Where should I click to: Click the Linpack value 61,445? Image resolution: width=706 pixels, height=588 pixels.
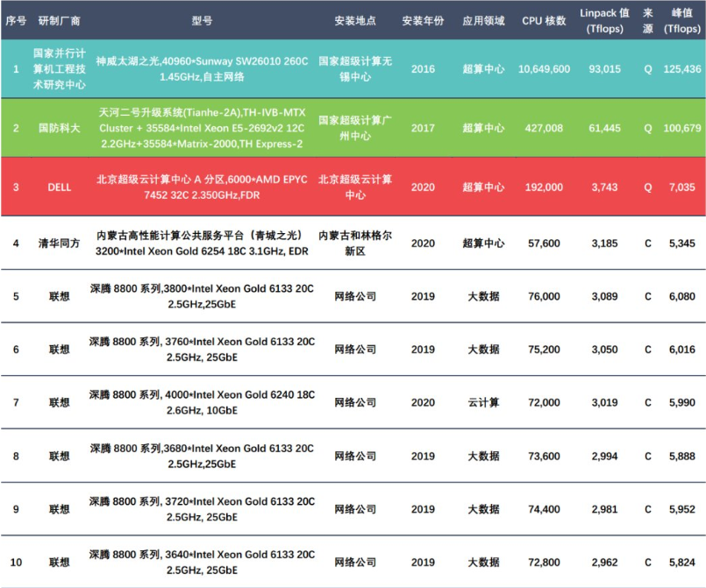[604, 128]
